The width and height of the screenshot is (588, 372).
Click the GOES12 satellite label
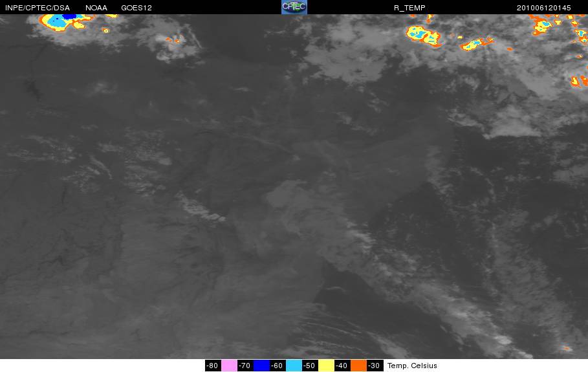136,8
